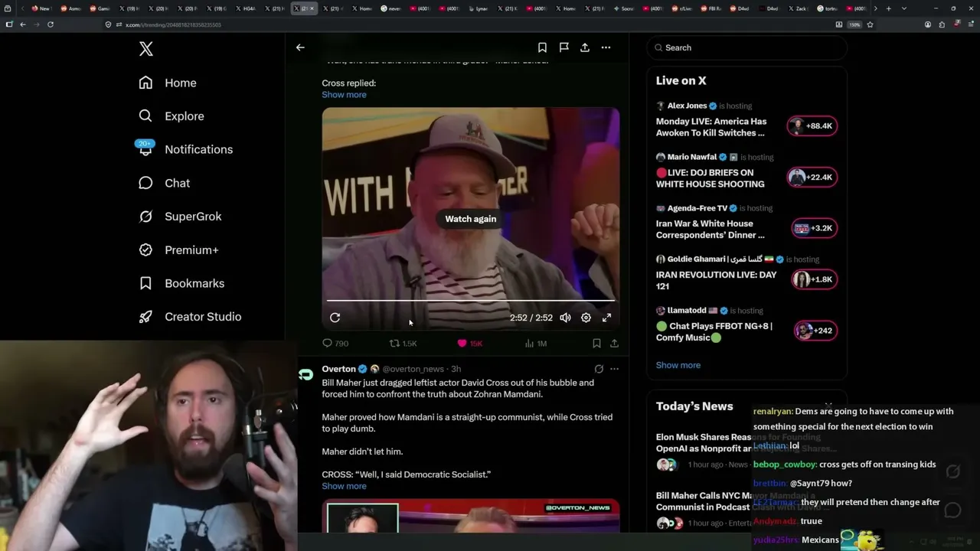The image size is (980, 551).
Task: Mute the video with the speaker icon
Action: tap(565, 318)
